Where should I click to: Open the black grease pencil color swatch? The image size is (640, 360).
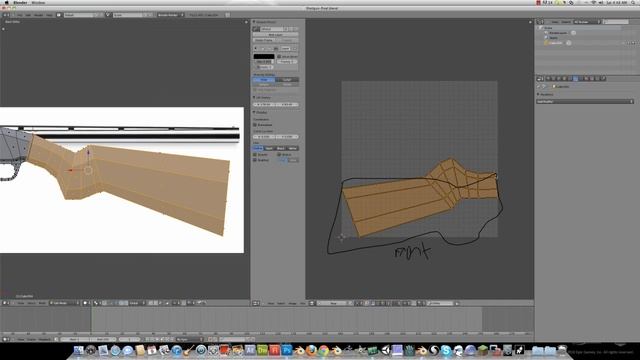coord(264,56)
